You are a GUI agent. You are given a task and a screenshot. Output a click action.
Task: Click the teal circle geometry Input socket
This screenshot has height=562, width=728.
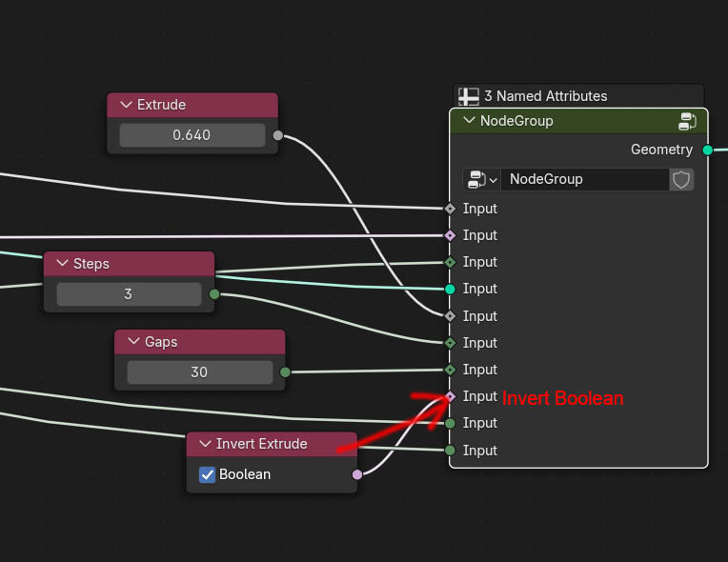click(450, 290)
